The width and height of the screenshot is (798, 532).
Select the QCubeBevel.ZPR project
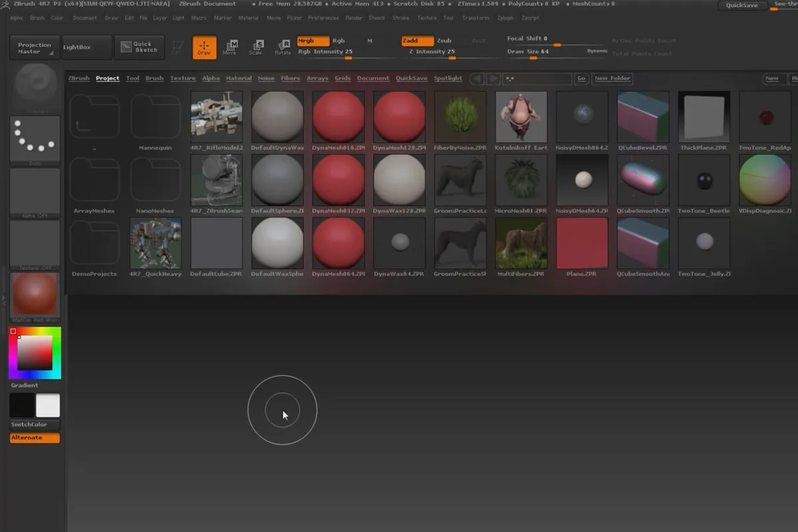[x=643, y=118]
